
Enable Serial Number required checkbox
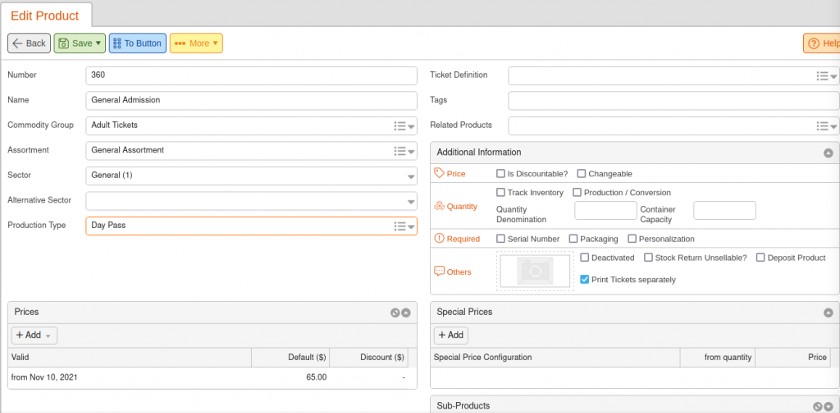point(500,239)
